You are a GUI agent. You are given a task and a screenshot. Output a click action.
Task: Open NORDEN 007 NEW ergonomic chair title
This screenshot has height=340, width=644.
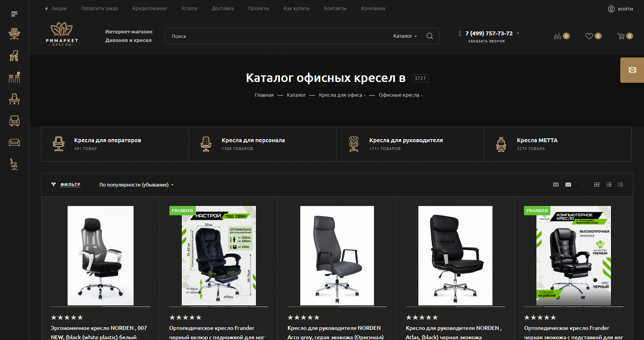tap(99, 332)
